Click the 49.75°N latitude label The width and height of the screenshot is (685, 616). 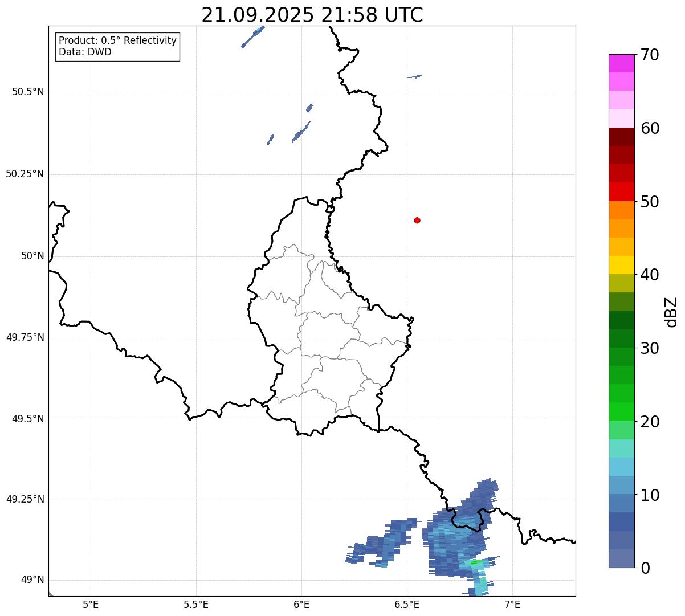tap(25, 337)
